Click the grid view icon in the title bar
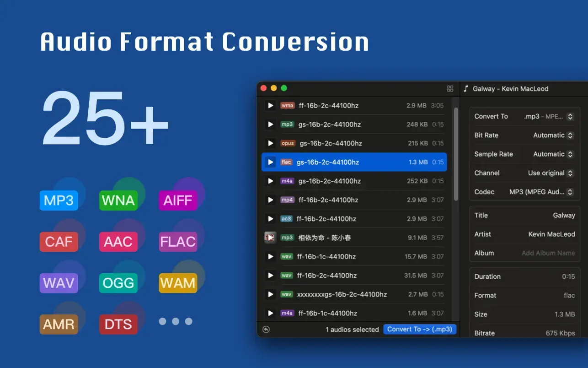The image size is (588, 368). coord(450,88)
